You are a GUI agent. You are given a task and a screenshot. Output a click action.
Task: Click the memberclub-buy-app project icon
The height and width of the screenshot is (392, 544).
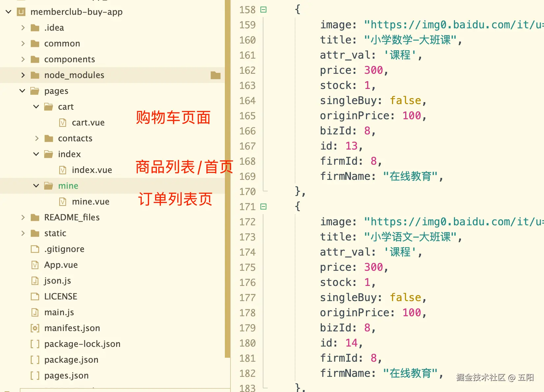(x=21, y=12)
